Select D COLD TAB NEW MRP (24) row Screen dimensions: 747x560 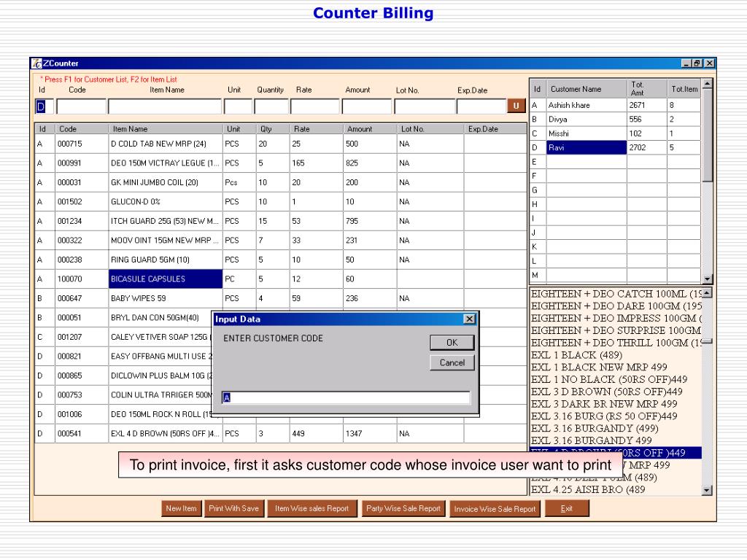[x=280, y=144]
